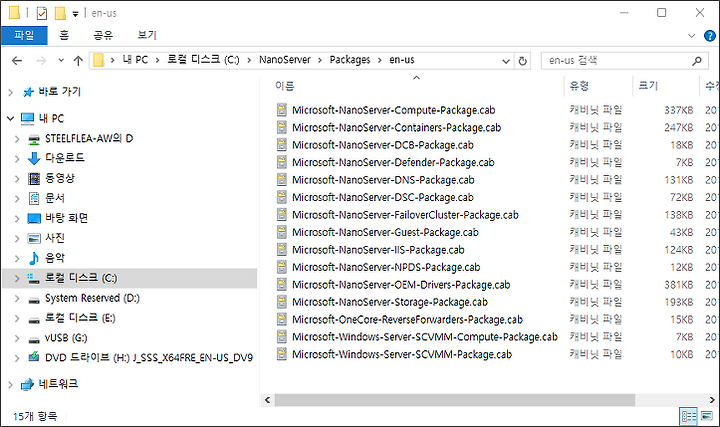The width and height of the screenshot is (720, 427).
Task: Select Microsoft-NanoServer-Guest-Package.cab
Action: click(x=385, y=232)
